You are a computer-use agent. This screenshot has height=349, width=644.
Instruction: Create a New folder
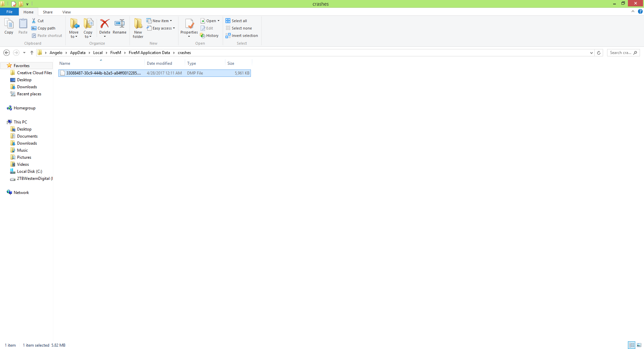coord(138,28)
